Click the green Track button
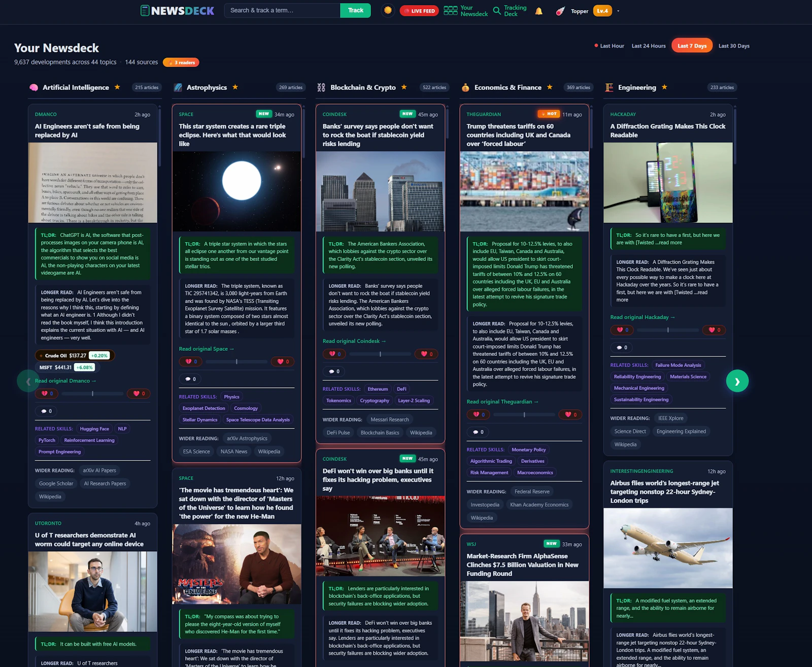This screenshot has width=812, height=667. 355,10
